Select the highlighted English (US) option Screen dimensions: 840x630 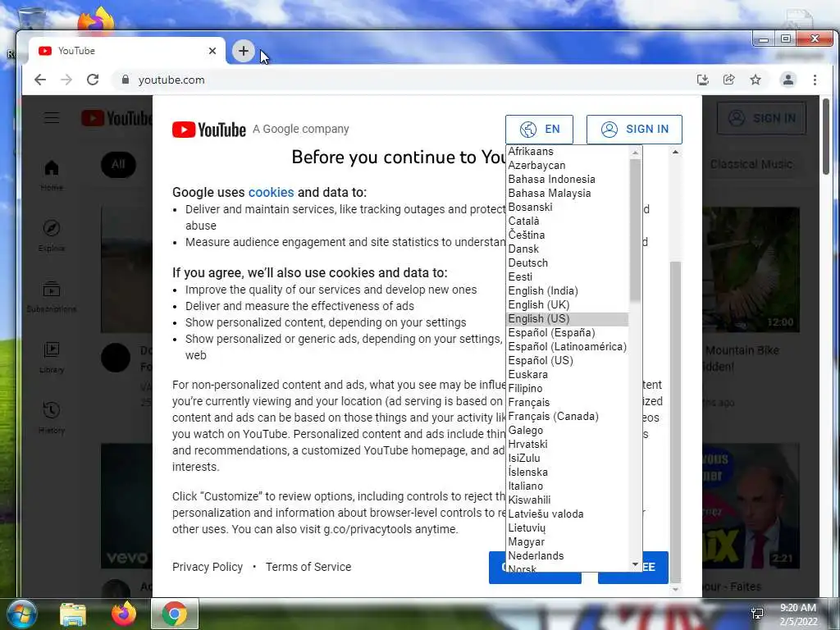coord(568,319)
